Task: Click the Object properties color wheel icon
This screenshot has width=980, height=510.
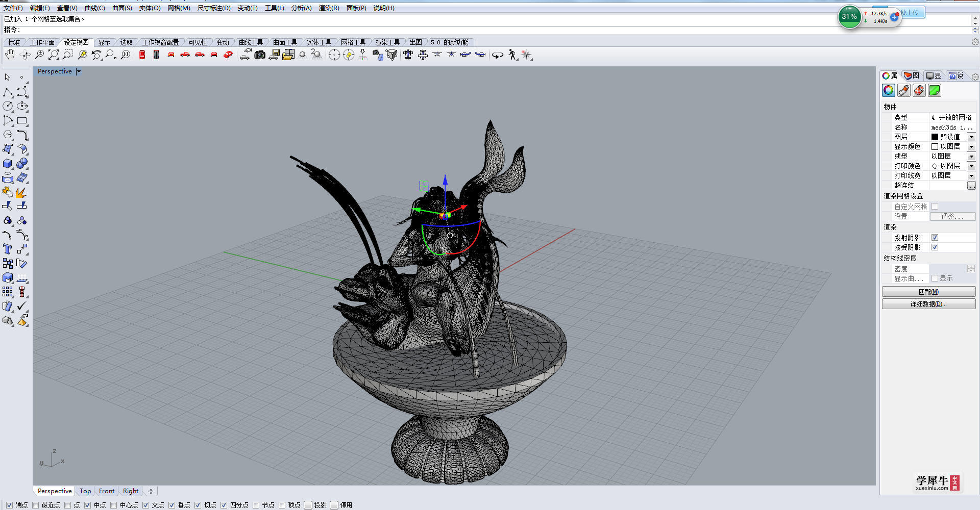Action: point(889,90)
